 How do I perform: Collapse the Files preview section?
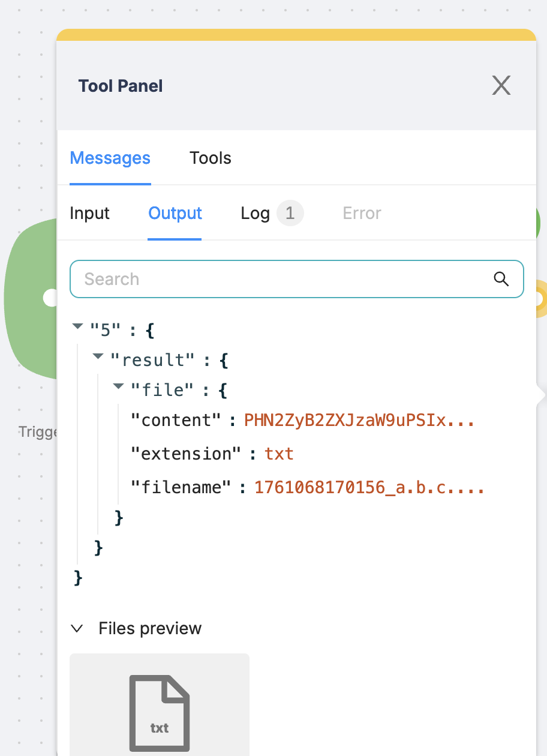pos(77,628)
